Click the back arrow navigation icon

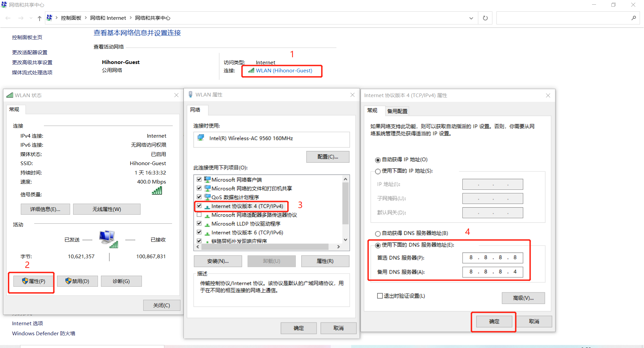coord(8,18)
